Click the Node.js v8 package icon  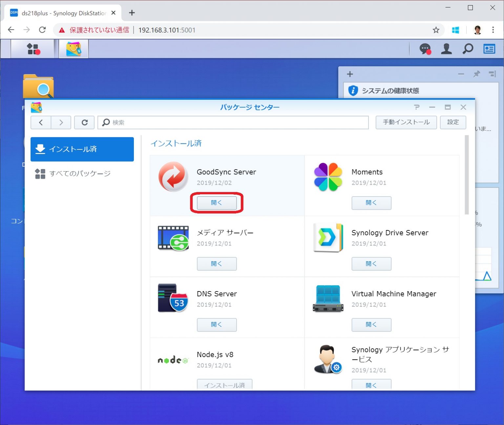pyautogui.click(x=173, y=360)
